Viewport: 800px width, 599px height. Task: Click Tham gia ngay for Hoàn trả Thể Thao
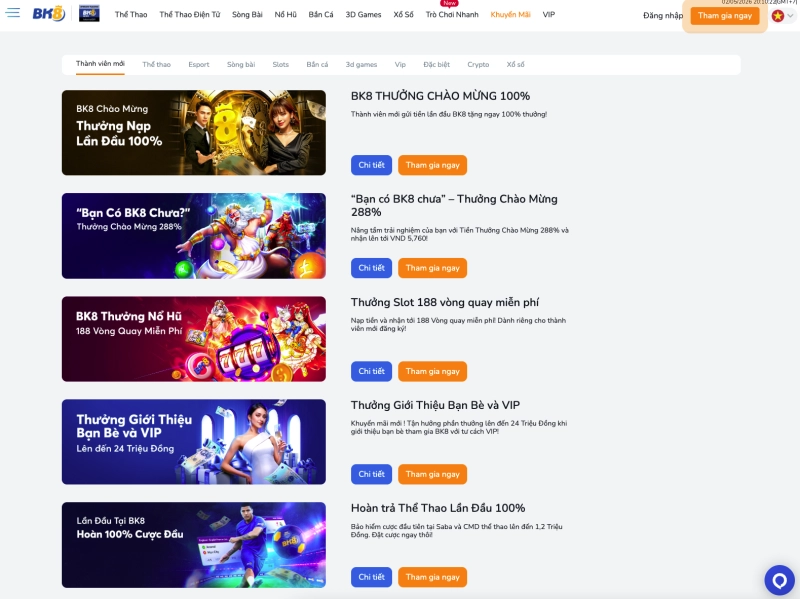(433, 578)
